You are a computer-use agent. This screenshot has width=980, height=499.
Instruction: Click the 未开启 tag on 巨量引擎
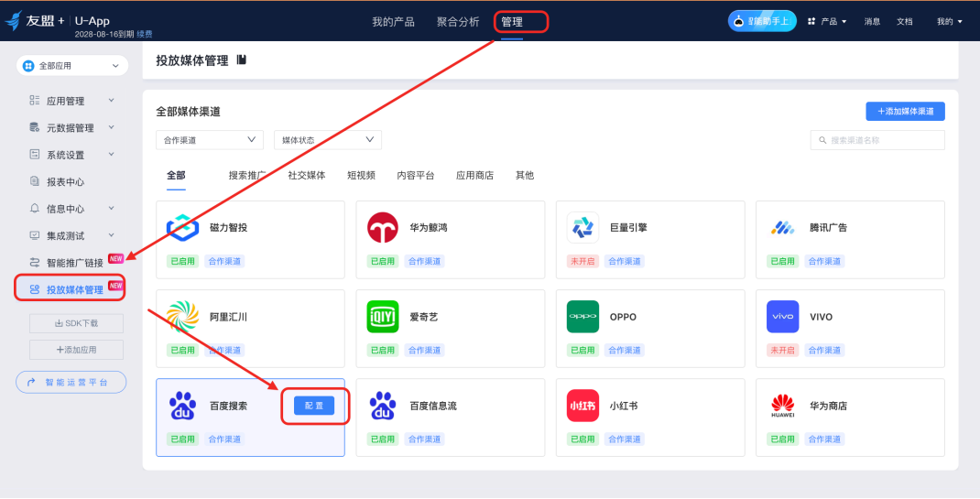[x=583, y=261]
